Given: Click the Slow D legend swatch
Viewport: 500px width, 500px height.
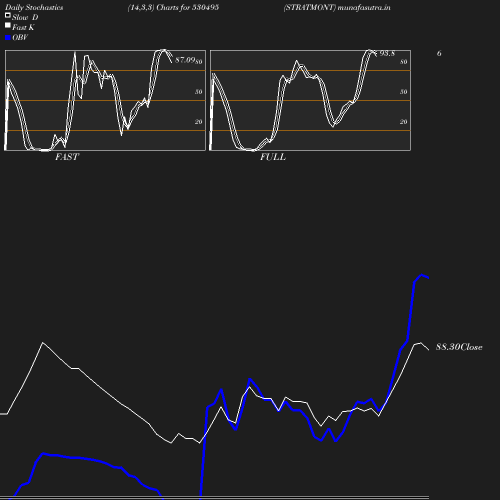Looking at the screenshot, I should [x=8, y=15].
